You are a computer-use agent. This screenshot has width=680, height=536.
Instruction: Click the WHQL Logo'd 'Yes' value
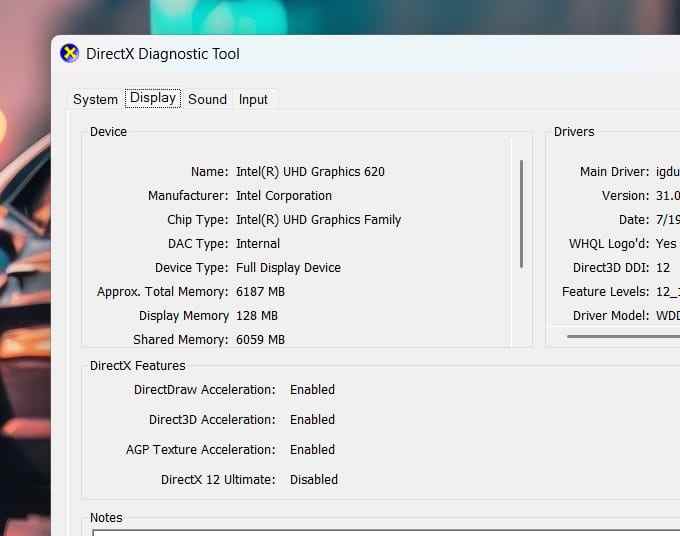666,244
